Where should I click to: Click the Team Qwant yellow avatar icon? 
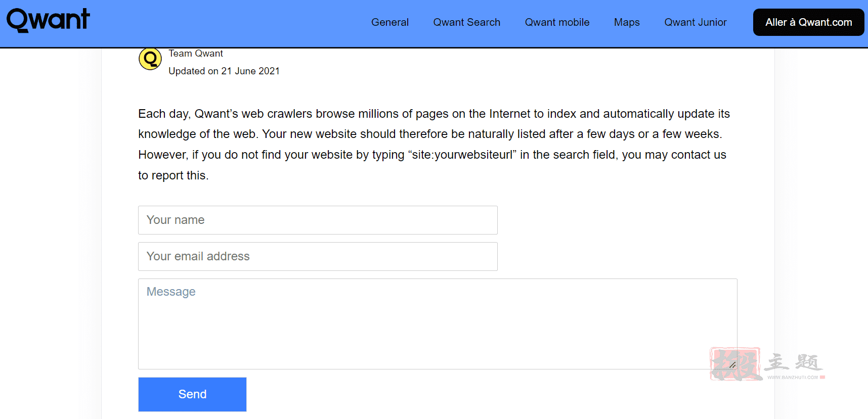tap(150, 59)
